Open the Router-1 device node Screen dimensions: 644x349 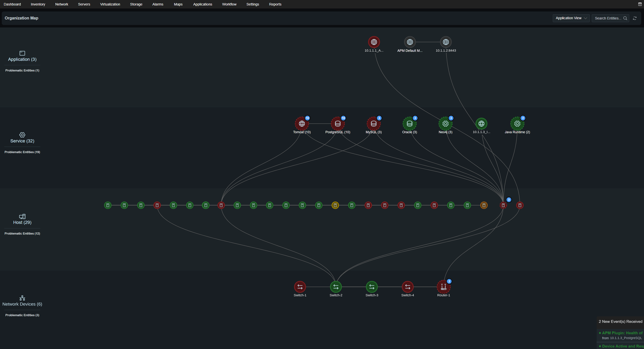tap(444, 287)
